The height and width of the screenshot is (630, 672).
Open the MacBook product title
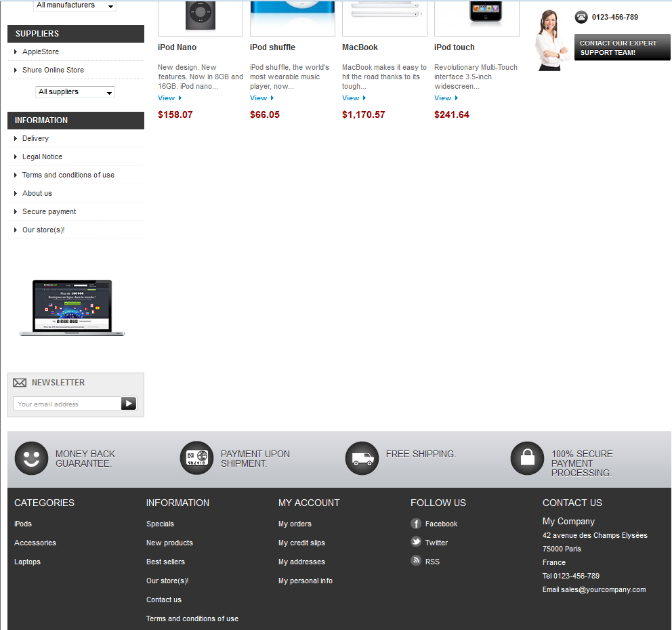tap(360, 47)
